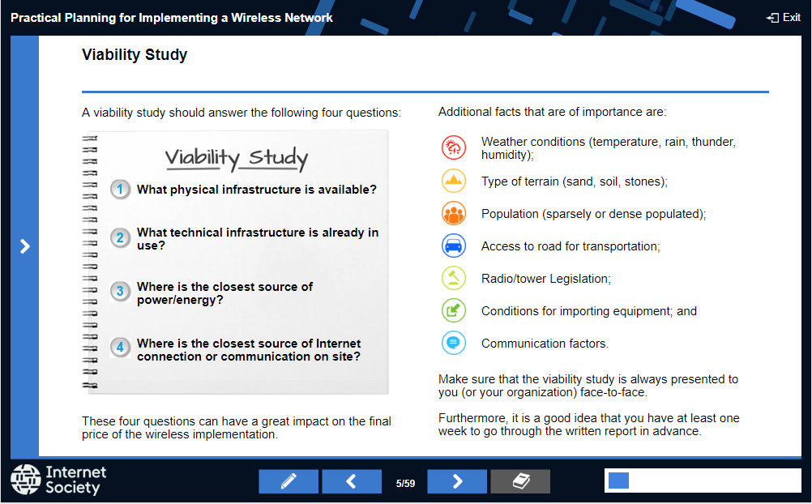This screenshot has height=504, width=812.
Task: Click 'Type of terrain (sand, soil, stones);' text
Action: coord(575,182)
